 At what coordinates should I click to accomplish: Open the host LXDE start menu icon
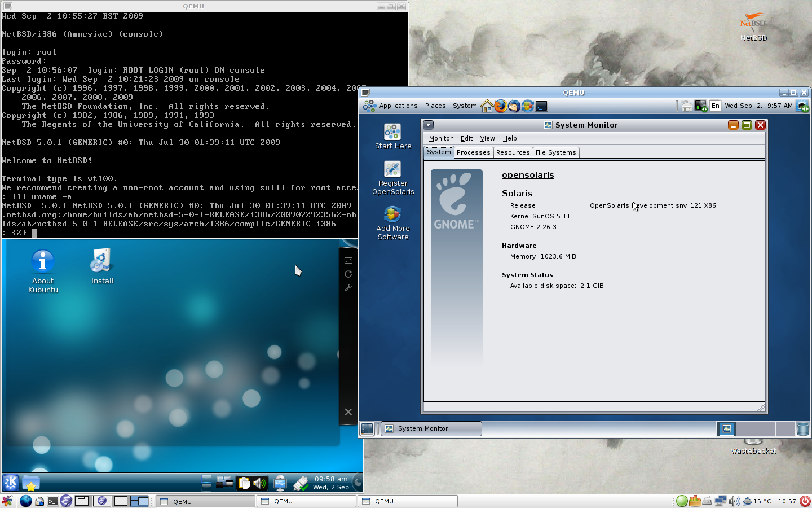click(7, 501)
